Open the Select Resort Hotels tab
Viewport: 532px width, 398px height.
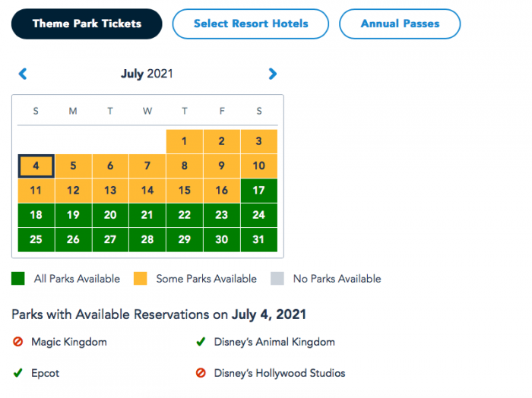pos(251,24)
